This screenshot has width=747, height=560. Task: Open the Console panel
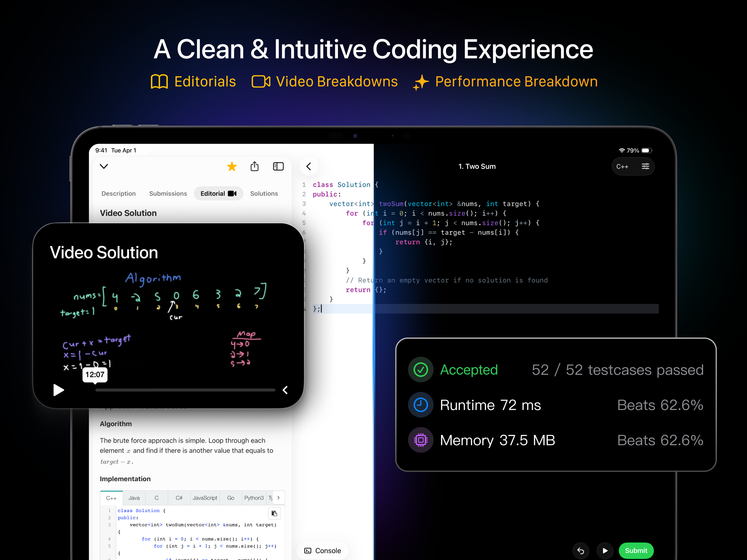point(322,550)
